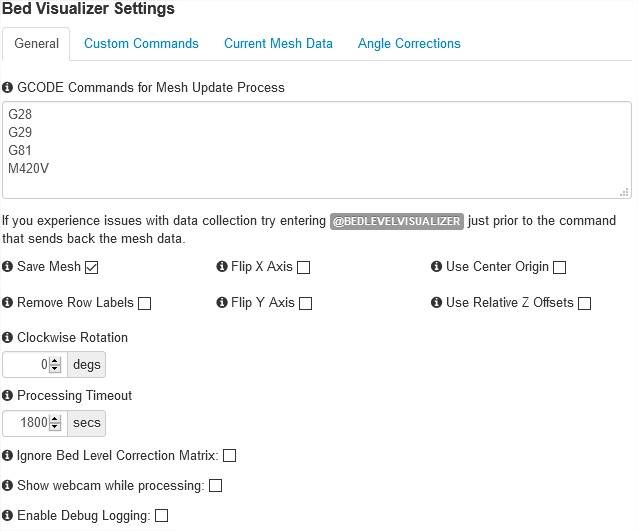Click info icon beside Use Relative Z Offsets
The image size is (638, 531).
(437, 303)
